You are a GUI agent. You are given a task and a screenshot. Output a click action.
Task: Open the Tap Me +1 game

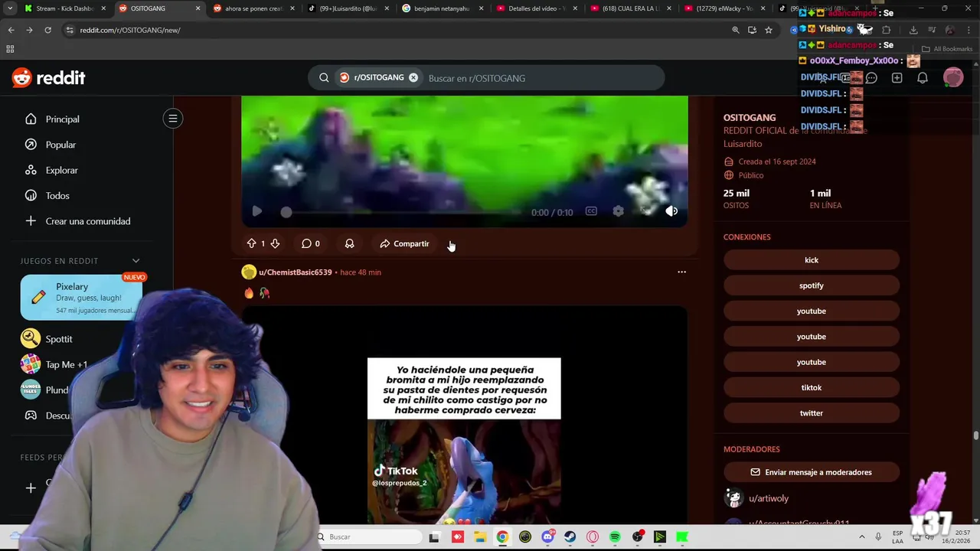point(54,364)
